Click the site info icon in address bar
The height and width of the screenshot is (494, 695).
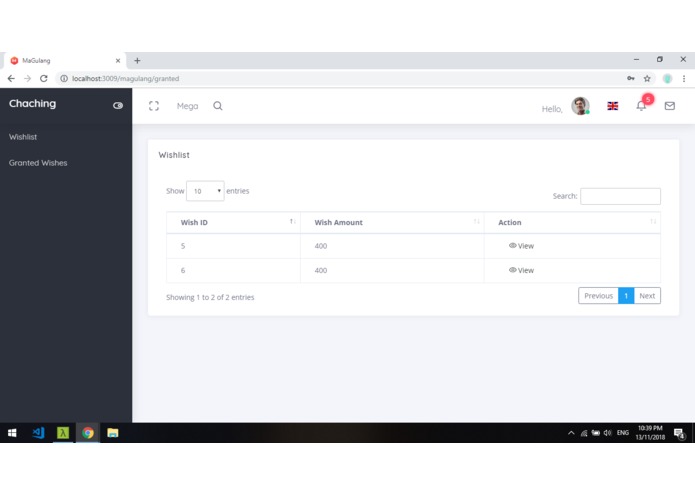point(64,78)
